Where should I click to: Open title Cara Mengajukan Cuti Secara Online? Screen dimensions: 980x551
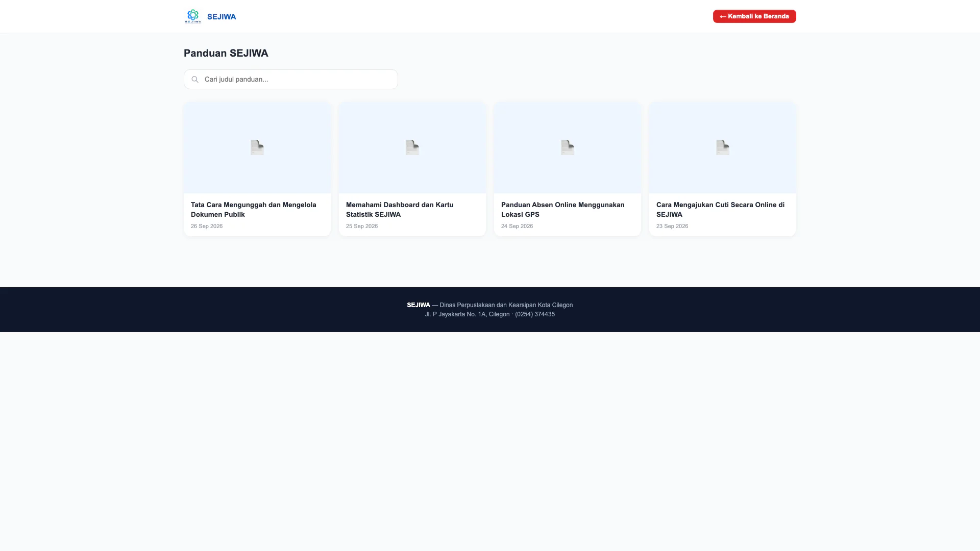pyautogui.click(x=721, y=210)
